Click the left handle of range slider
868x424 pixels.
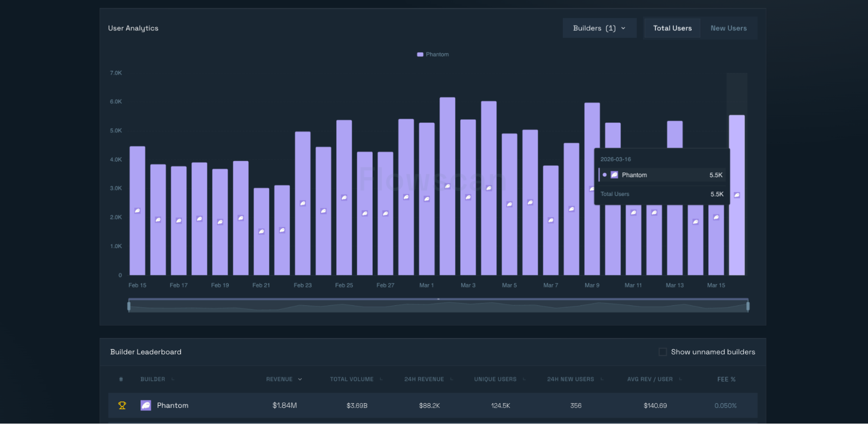click(129, 306)
